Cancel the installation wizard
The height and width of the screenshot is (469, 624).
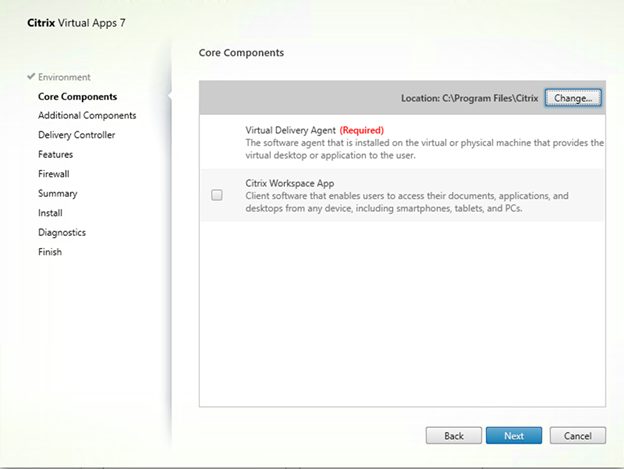[x=578, y=436]
